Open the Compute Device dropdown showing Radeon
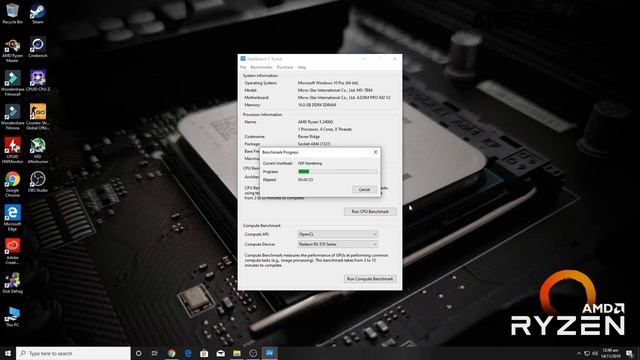Viewport: 640px width, 360px height. pos(338,244)
